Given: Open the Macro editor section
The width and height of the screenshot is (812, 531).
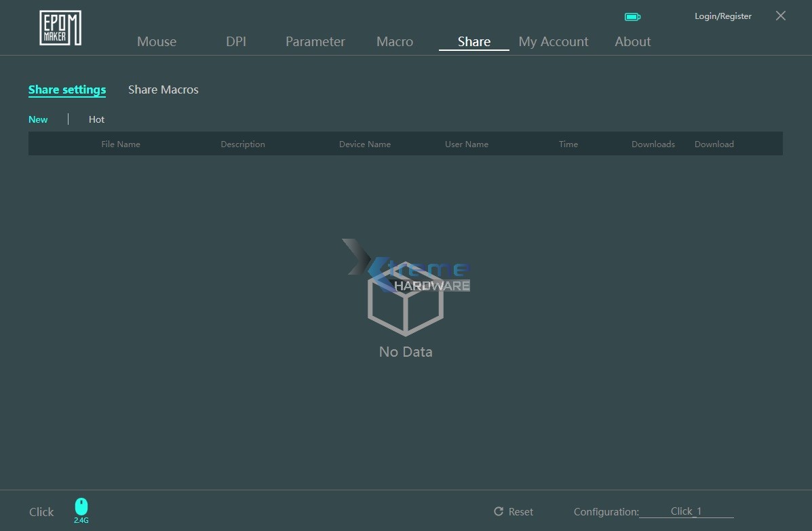Looking at the screenshot, I should pos(394,41).
